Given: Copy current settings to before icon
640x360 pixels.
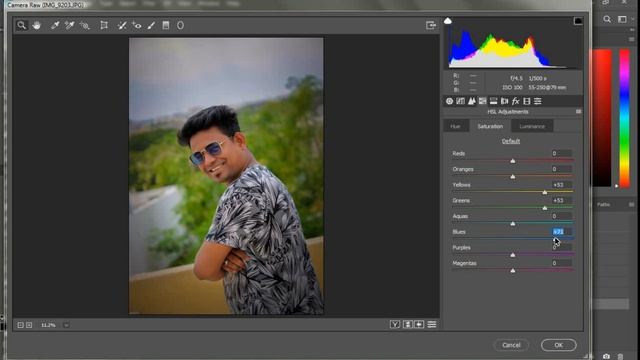Looking at the screenshot, I should coord(419,324).
